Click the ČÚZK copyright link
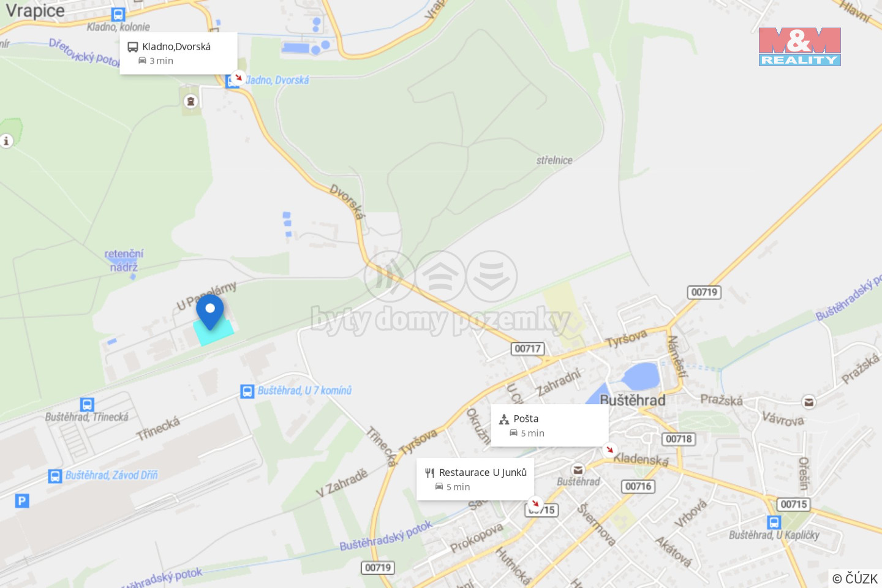Viewport: 882px width, 588px height. pos(855,578)
